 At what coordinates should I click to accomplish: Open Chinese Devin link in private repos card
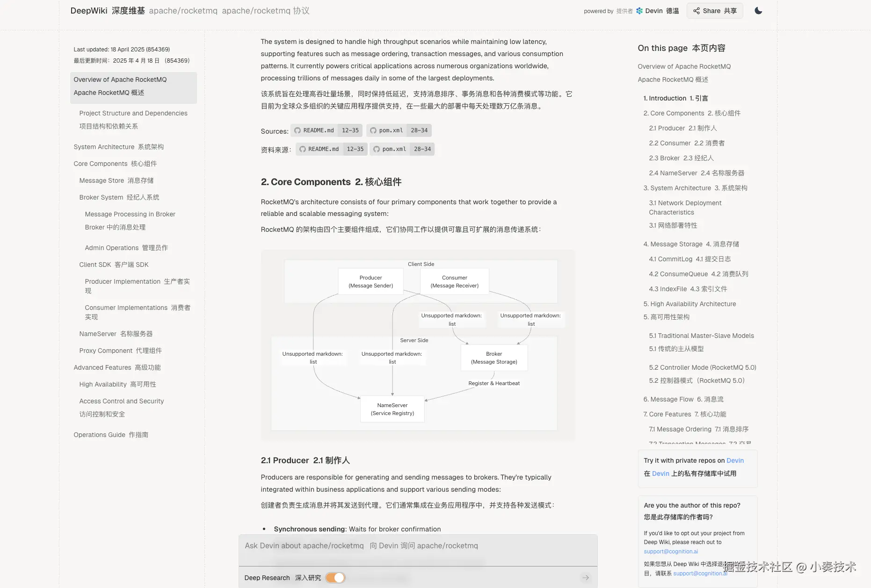click(x=661, y=473)
